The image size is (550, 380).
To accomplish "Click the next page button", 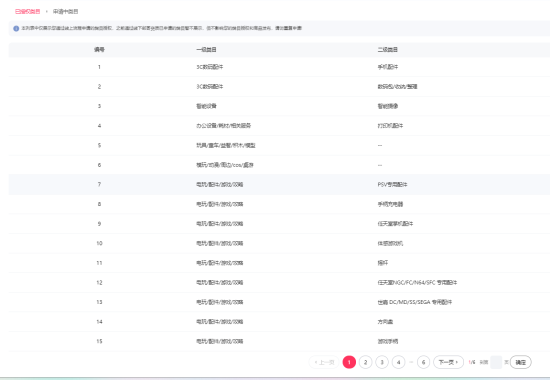I will tap(448, 362).
